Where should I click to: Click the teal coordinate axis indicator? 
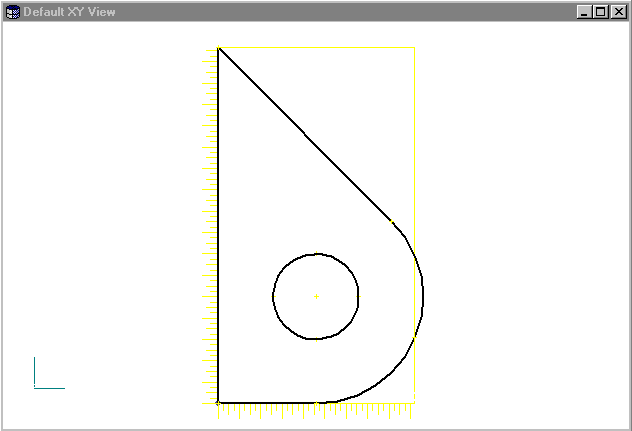click(49, 373)
